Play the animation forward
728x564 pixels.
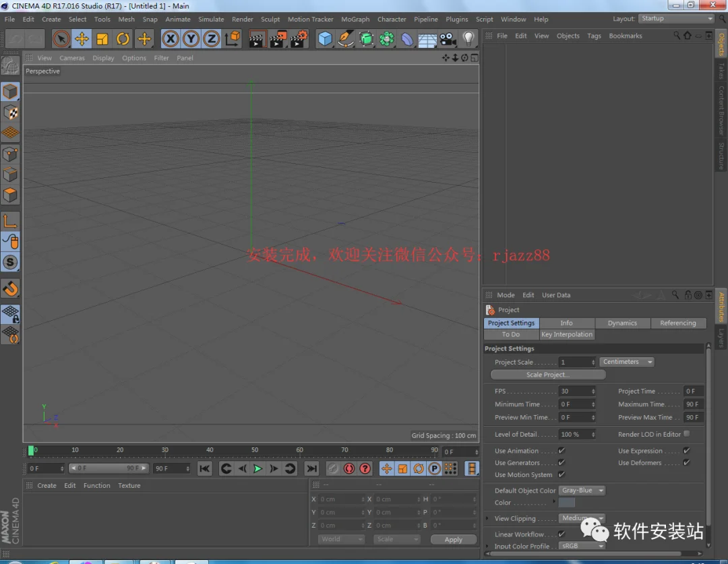(x=257, y=468)
